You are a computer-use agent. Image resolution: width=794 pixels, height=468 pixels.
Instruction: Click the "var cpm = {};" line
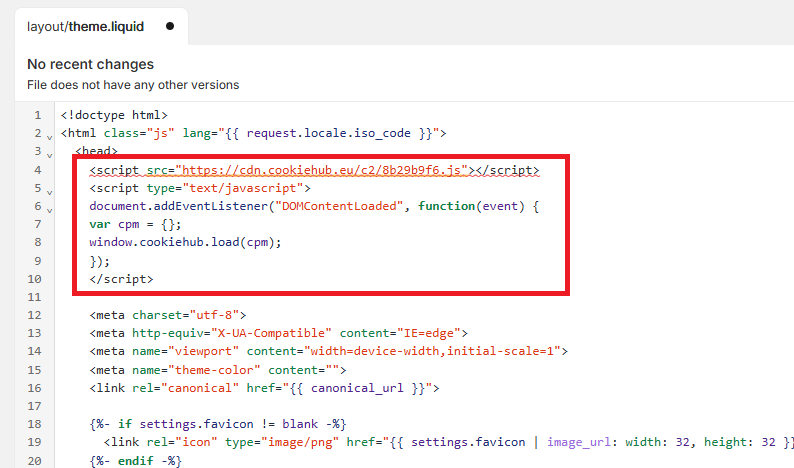(x=135, y=224)
